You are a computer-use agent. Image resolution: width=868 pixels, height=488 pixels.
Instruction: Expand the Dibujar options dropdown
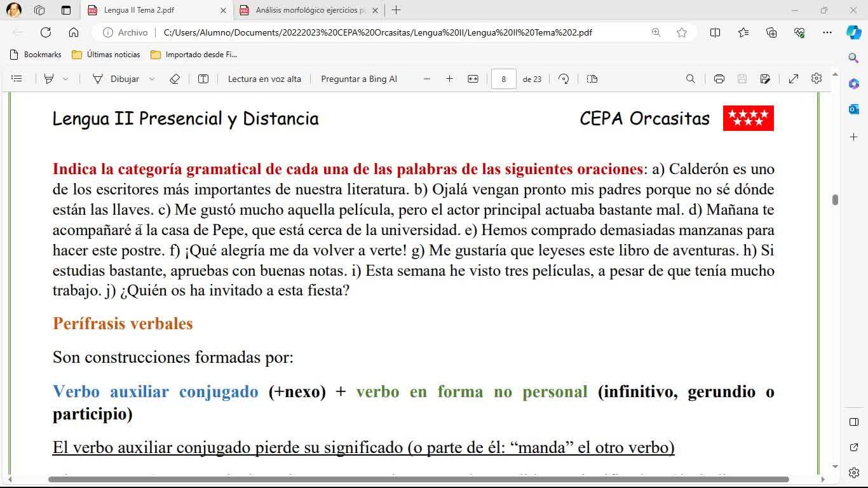152,79
